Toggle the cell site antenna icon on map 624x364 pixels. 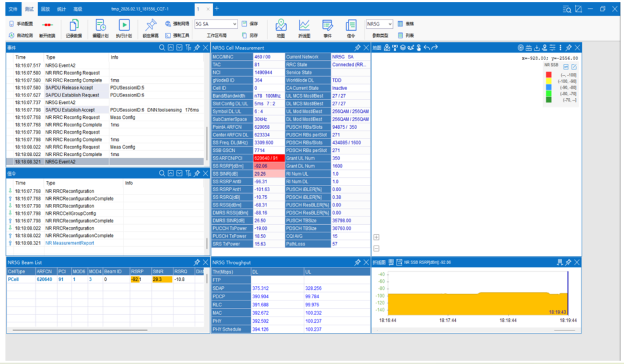395,48
